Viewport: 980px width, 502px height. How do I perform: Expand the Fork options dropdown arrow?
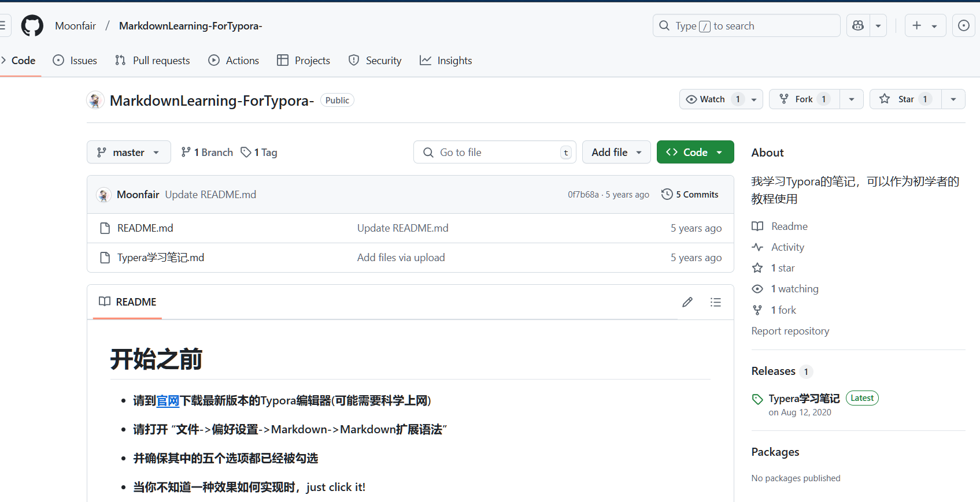[x=852, y=99]
